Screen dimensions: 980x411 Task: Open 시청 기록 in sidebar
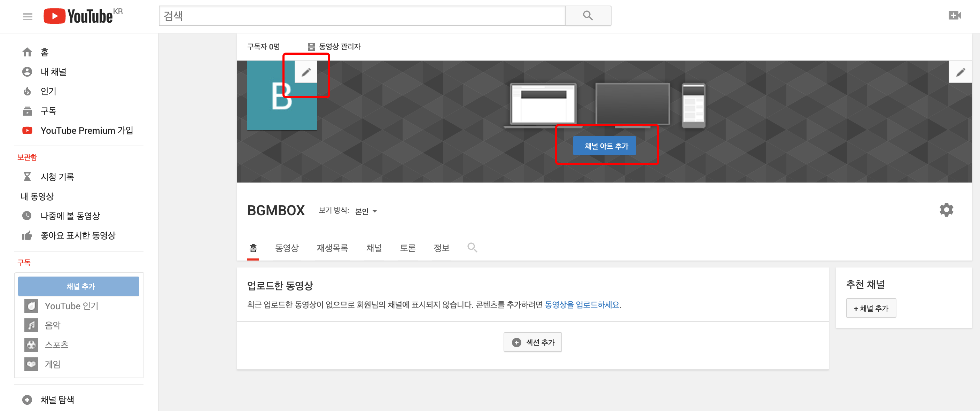click(57, 177)
